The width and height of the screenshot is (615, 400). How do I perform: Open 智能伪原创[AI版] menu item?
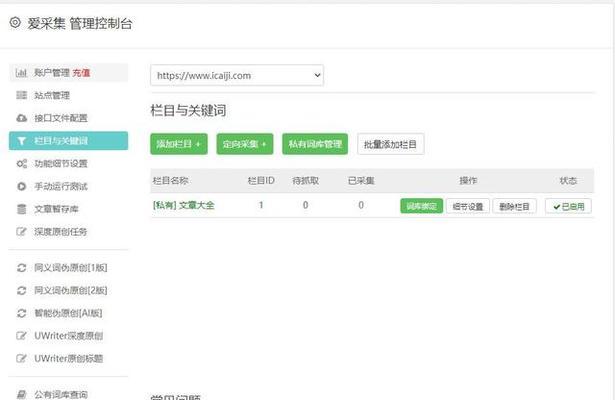pos(68,313)
